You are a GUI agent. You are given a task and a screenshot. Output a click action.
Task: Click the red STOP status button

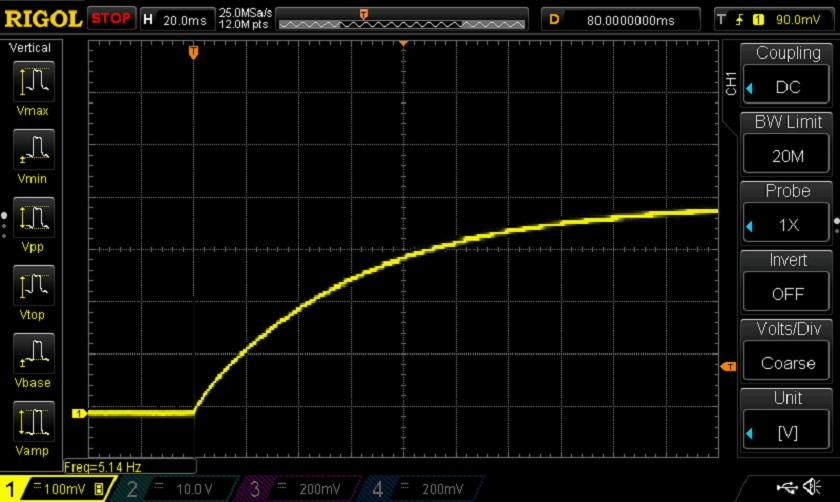click(x=110, y=19)
